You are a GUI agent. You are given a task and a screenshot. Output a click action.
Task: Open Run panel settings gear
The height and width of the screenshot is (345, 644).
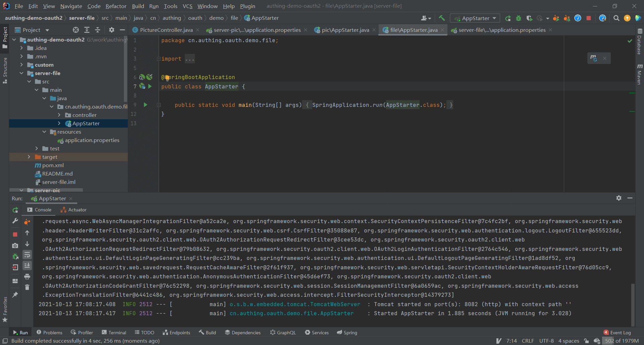pyautogui.click(x=619, y=198)
